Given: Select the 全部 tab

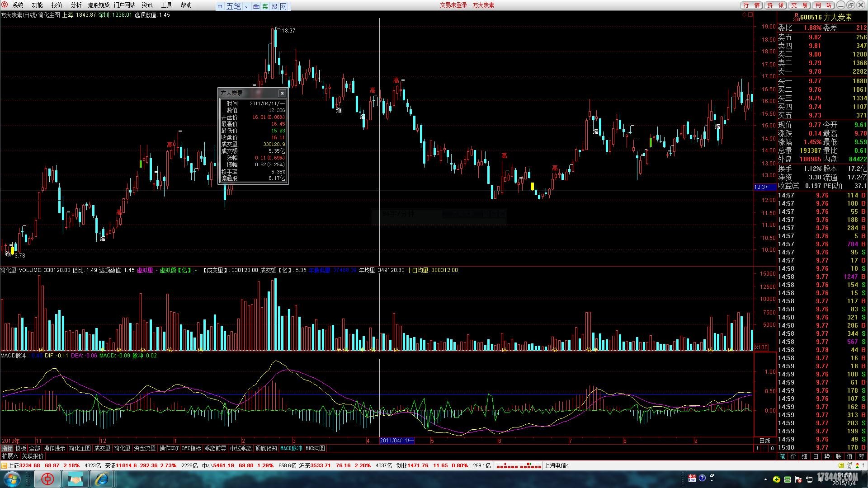Looking at the screenshot, I should click(35, 448).
